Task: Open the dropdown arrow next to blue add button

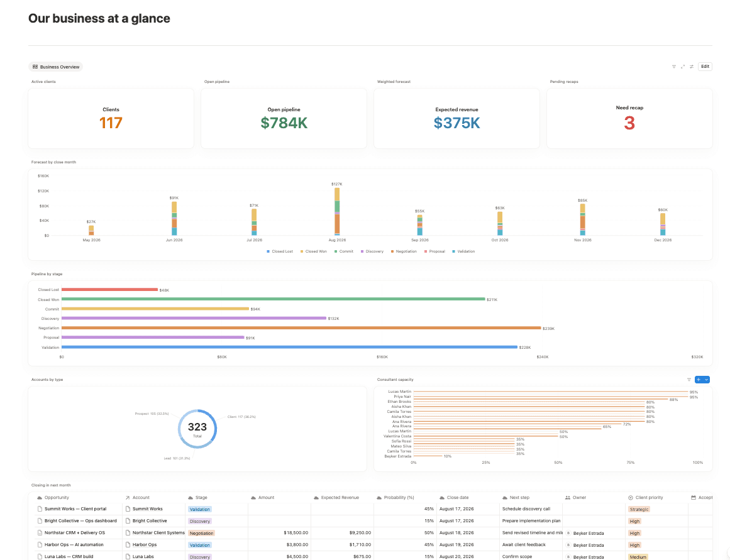Action: [x=707, y=380]
